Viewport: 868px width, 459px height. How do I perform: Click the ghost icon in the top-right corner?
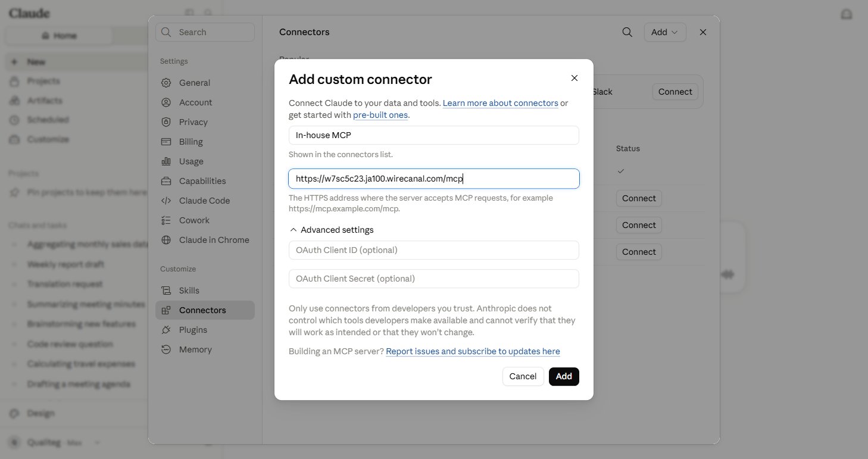coord(846,14)
